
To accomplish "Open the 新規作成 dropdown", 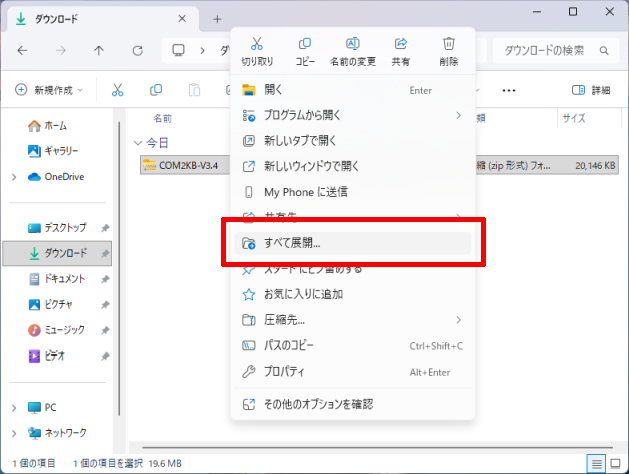I will [x=50, y=90].
